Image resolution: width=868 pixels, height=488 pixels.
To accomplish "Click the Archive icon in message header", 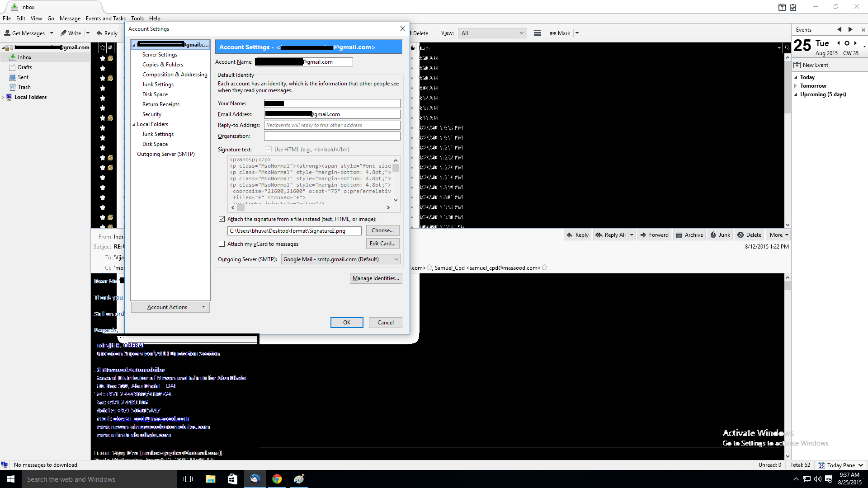I will tap(679, 235).
